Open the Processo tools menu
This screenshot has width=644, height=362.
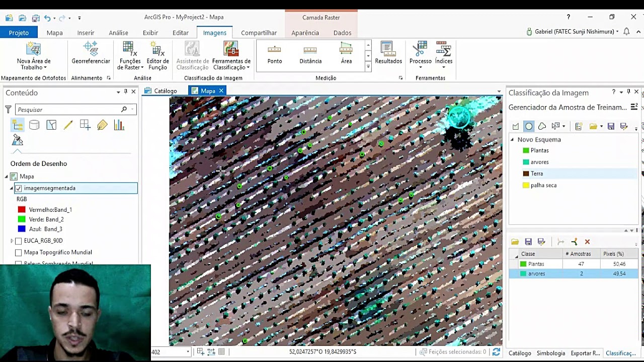pyautogui.click(x=420, y=56)
